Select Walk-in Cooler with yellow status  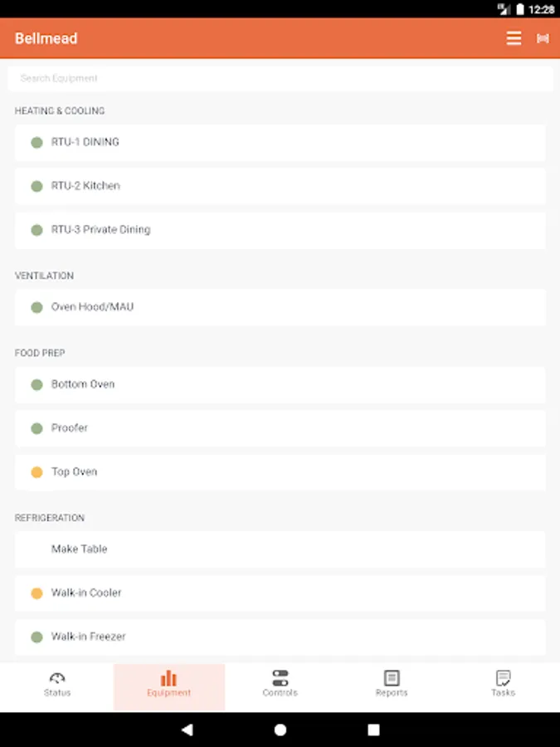click(280, 593)
